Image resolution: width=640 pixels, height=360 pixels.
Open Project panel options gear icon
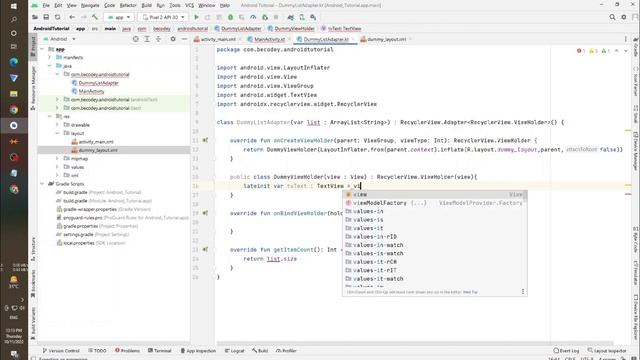coord(173,39)
